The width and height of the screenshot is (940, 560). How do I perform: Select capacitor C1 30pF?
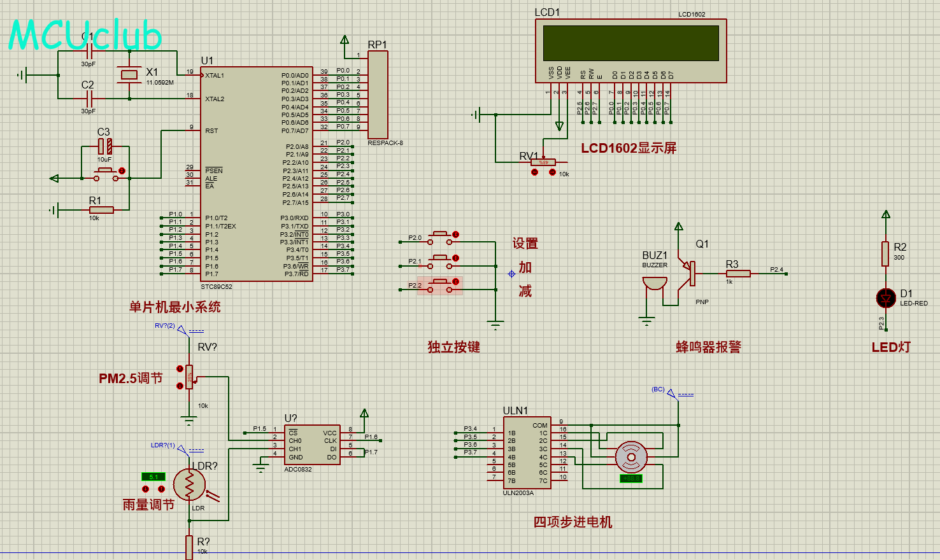(89, 52)
